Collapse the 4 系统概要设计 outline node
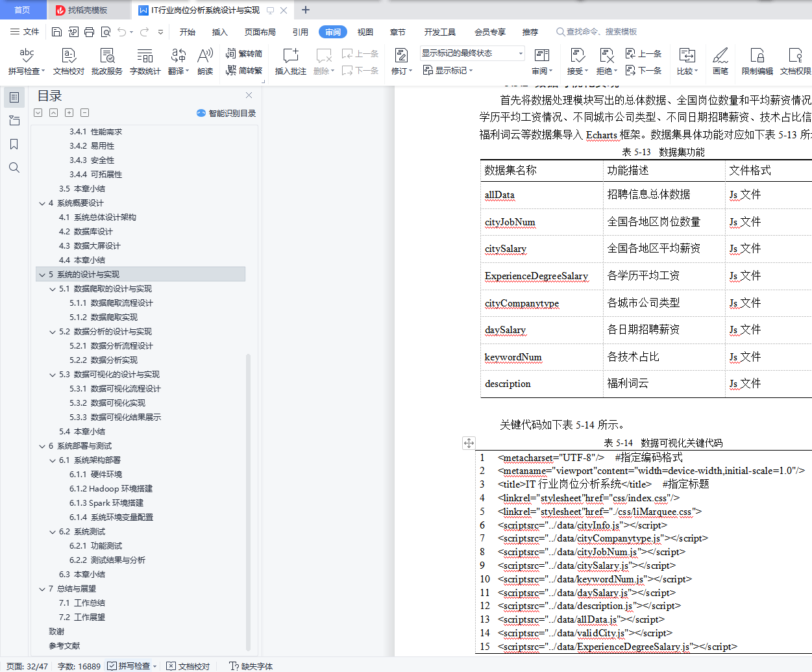This screenshot has width=812, height=672. (42, 203)
